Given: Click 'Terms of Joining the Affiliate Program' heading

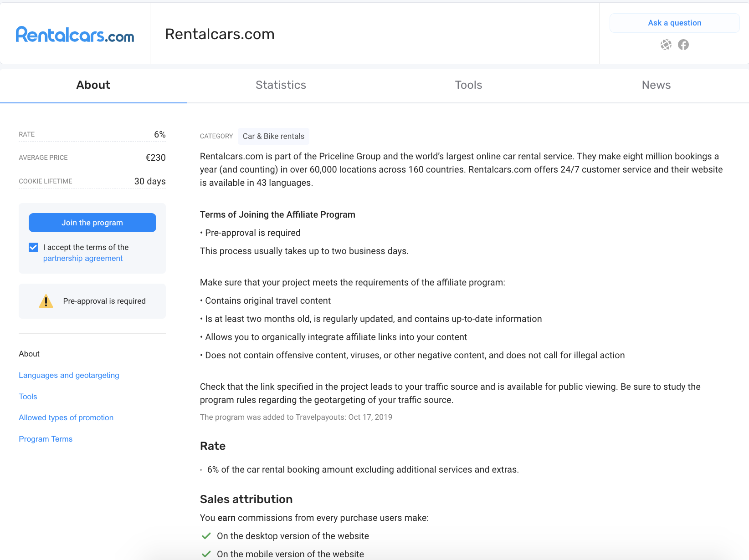Looking at the screenshot, I should [x=277, y=214].
